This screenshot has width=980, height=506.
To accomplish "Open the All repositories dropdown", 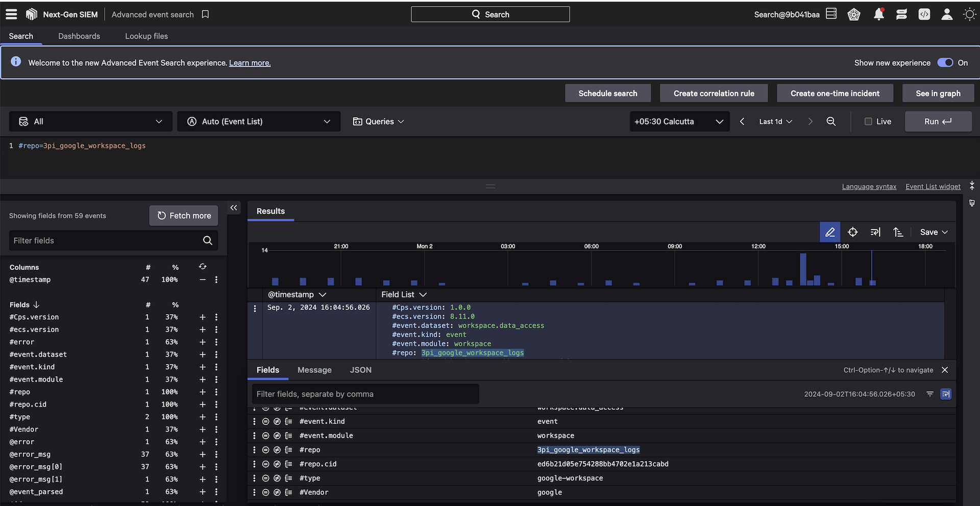I will [91, 121].
